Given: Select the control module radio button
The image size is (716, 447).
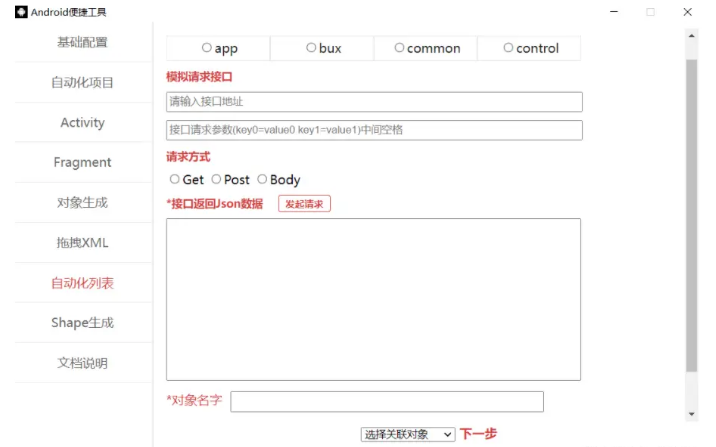Looking at the screenshot, I should pyautogui.click(x=508, y=47).
